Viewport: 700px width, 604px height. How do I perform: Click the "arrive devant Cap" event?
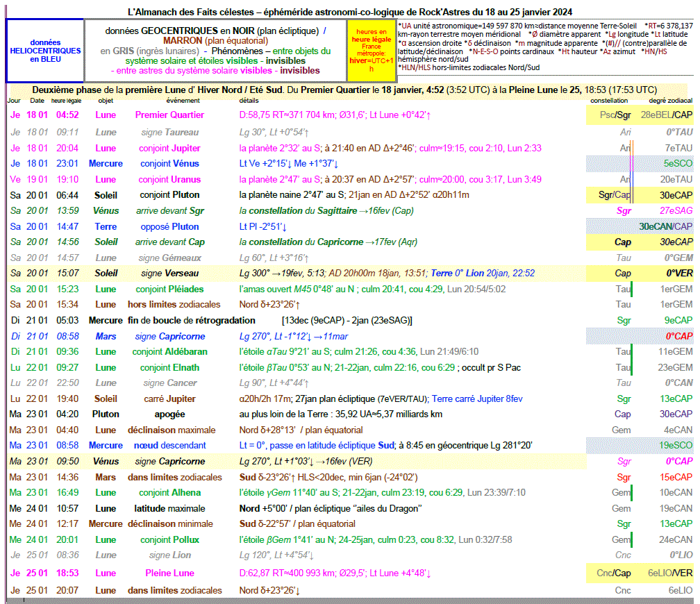tap(169, 242)
